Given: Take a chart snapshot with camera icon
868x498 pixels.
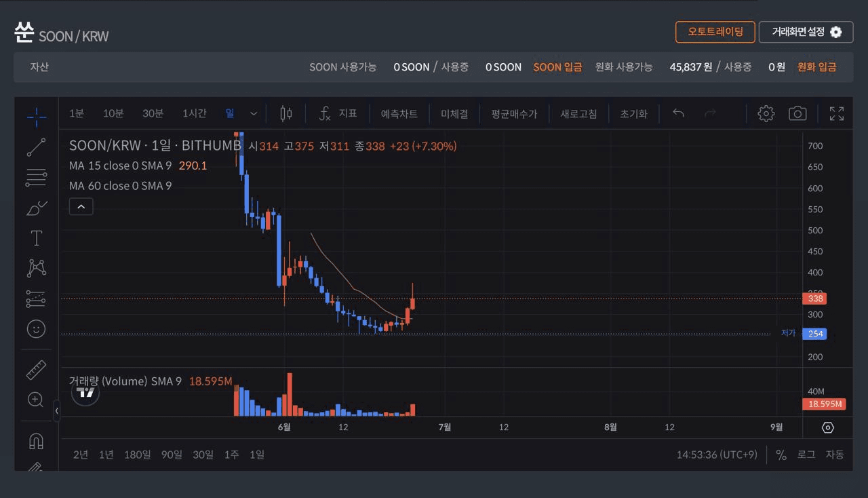Looking at the screenshot, I should click(x=797, y=113).
